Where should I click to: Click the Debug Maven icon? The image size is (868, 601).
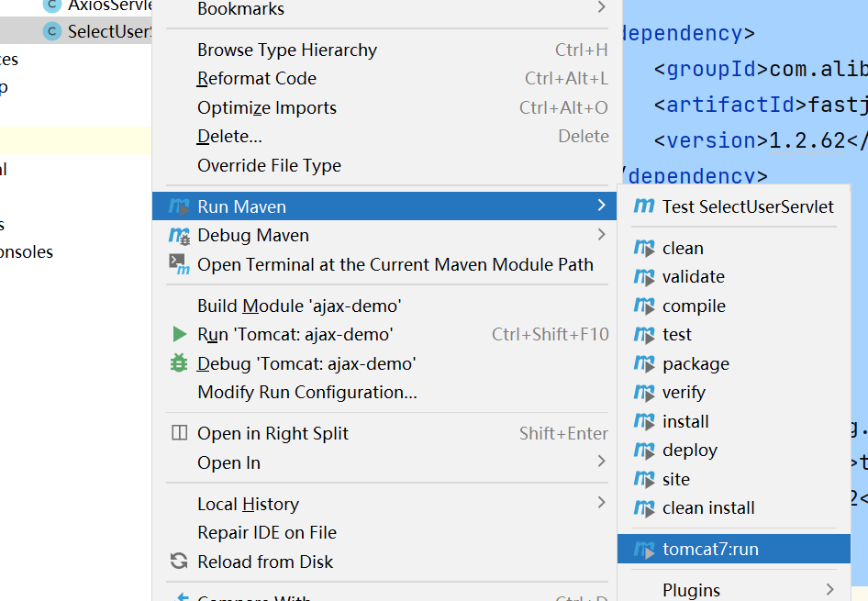point(180,236)
